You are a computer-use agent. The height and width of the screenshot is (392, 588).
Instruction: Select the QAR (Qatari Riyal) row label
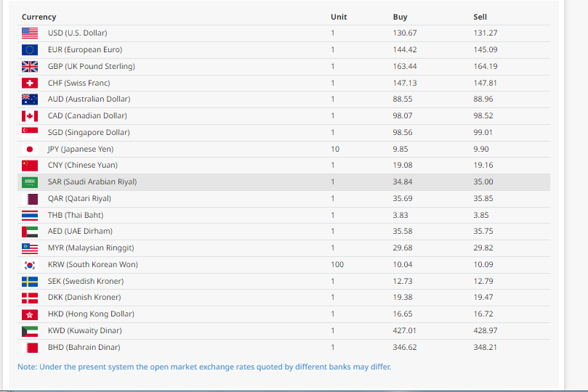click(x=79, y=199)
